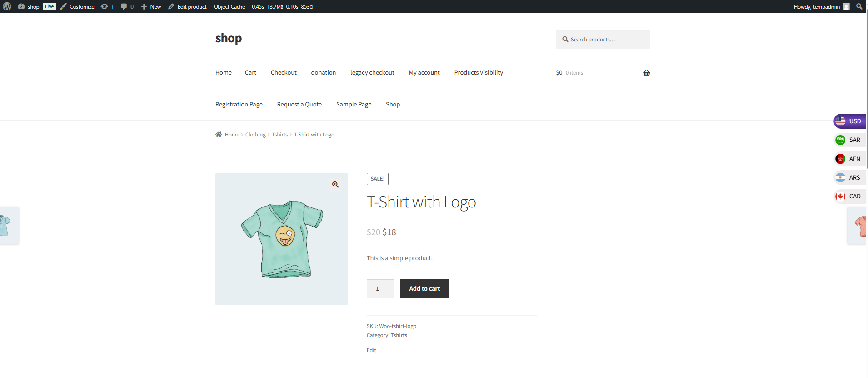Open the shop site admin menu
The height and width of the screenshot is (378, 868).
pyautogui.click(x=29, y=6)
